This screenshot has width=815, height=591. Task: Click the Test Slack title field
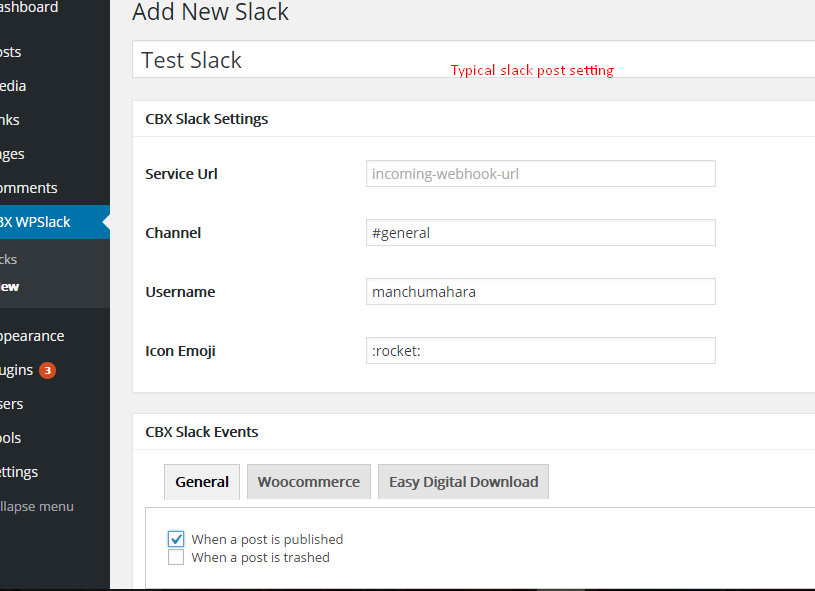click(x=474, y=59)
